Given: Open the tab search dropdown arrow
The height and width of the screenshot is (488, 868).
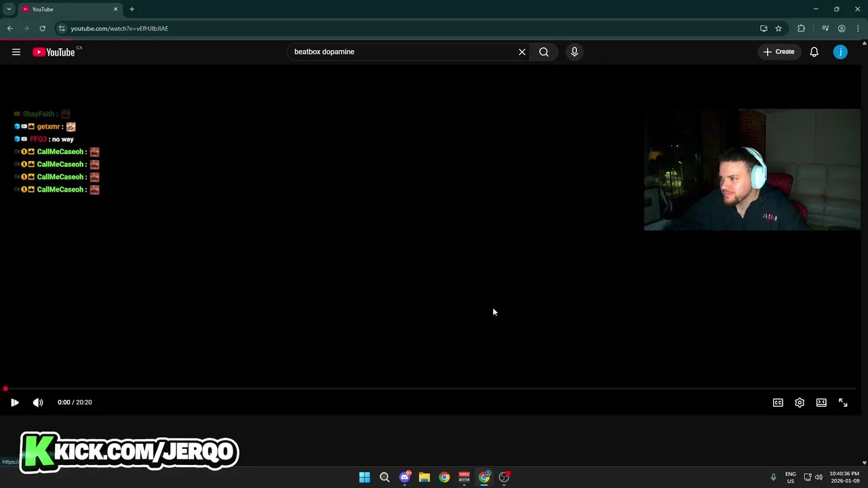Looking at the screenshot, I should 9,9.
